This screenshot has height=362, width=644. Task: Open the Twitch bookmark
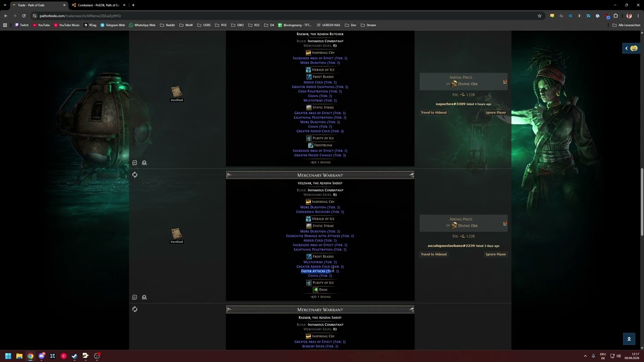[22, 25]
